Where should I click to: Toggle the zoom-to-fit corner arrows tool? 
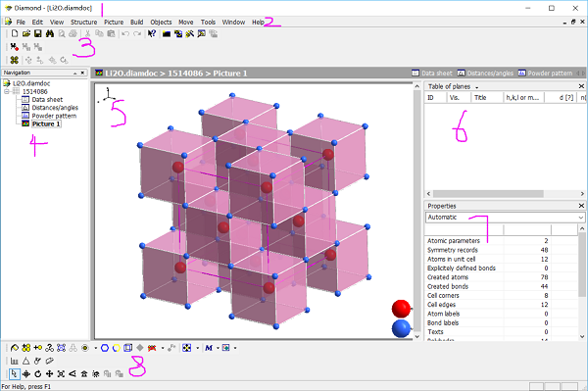(61, 373)
